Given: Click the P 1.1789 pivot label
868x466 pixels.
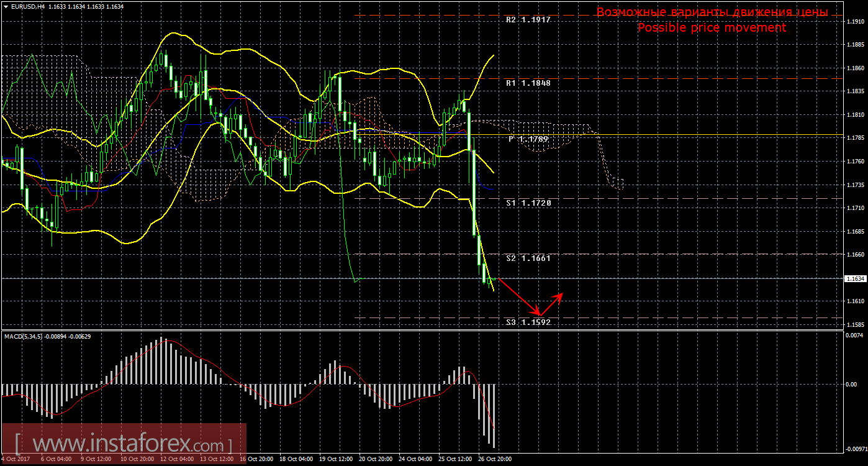Looking at the screenshot, I should [x=528, y=139].
